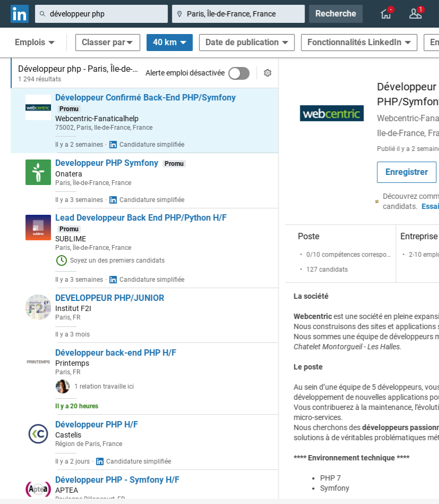Click the Enregistrer button
This screenshot has height=504, width=439.
[x=407, y=172]
